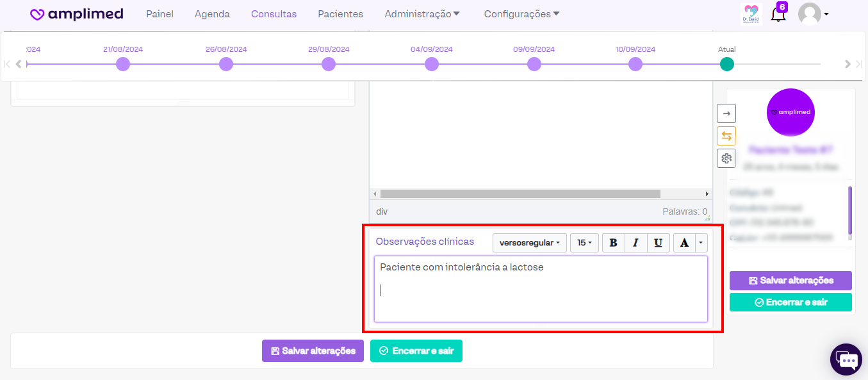Click the orange swap arrows icon
Viewport: 868px width, 380px height.
pyautogui.click(x=726, y=136)
